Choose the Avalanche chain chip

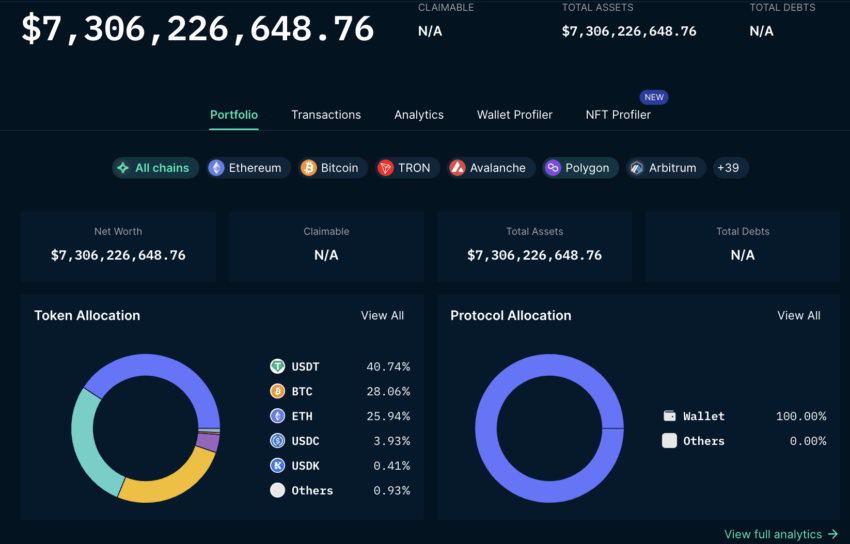coord(487,168)
